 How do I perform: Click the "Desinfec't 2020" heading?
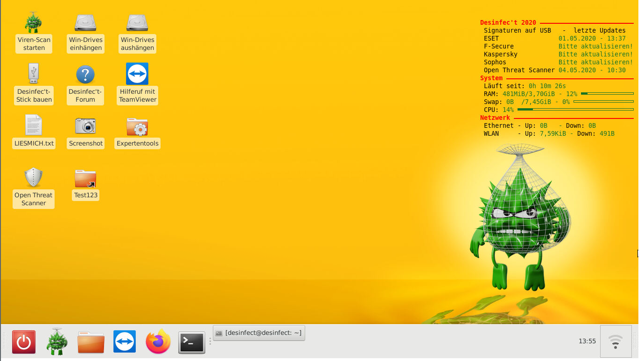(x=508, y=22)
